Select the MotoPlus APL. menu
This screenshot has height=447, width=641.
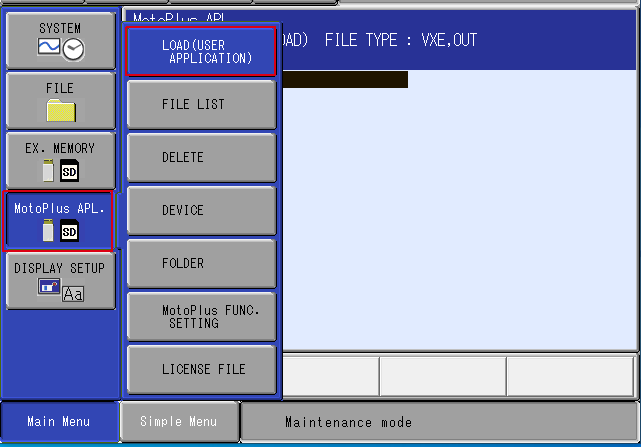(x=58, y=221)
